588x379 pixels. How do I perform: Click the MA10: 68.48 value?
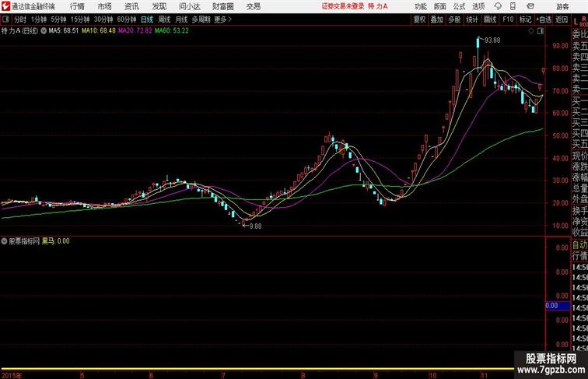(99, 31)
